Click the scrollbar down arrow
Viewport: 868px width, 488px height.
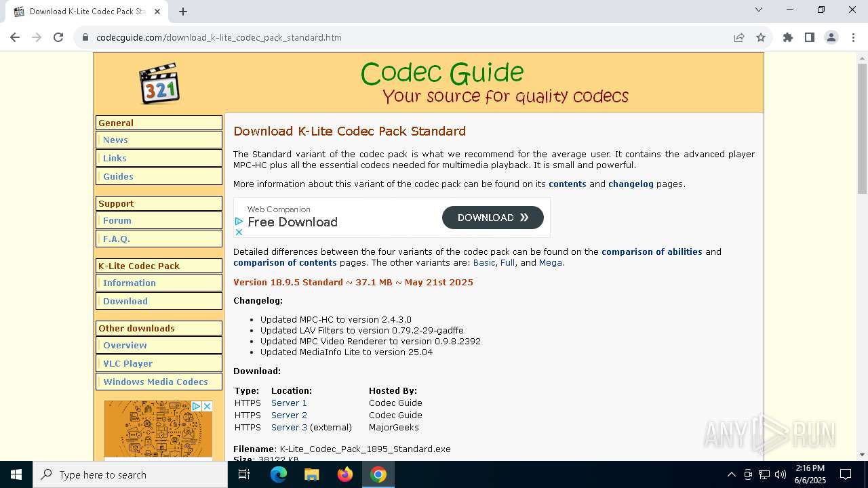pos(862,455)
